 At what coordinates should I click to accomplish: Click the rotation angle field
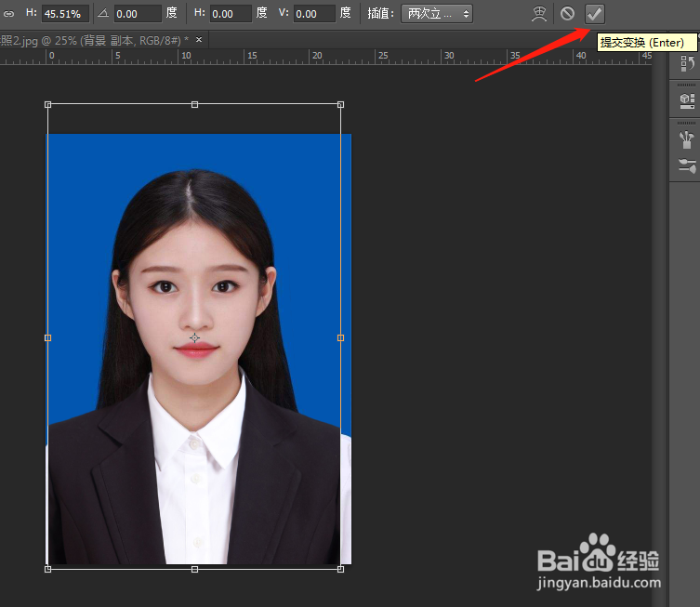[138, 14]
